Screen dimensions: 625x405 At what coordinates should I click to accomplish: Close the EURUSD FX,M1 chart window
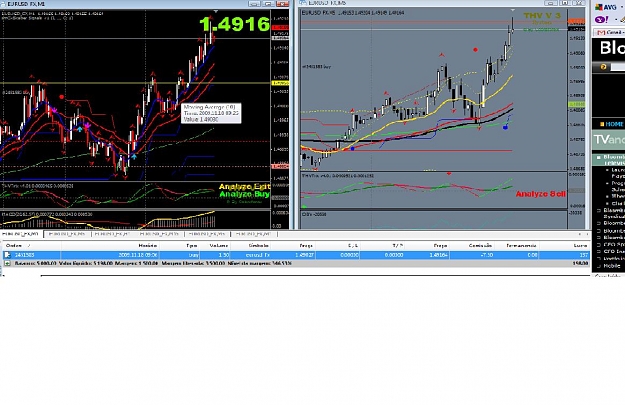pos(283,4)
